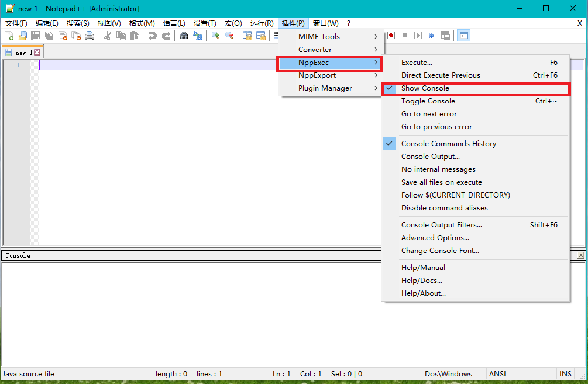The height and width of the screenshot is (384, 588).
Task: Click the Close document toolbar icon
Action: pyautogui.click(x=63, y=36)
